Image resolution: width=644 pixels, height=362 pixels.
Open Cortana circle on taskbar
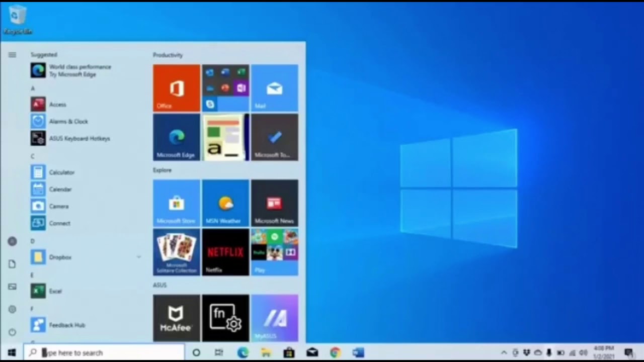click(196, 352)
